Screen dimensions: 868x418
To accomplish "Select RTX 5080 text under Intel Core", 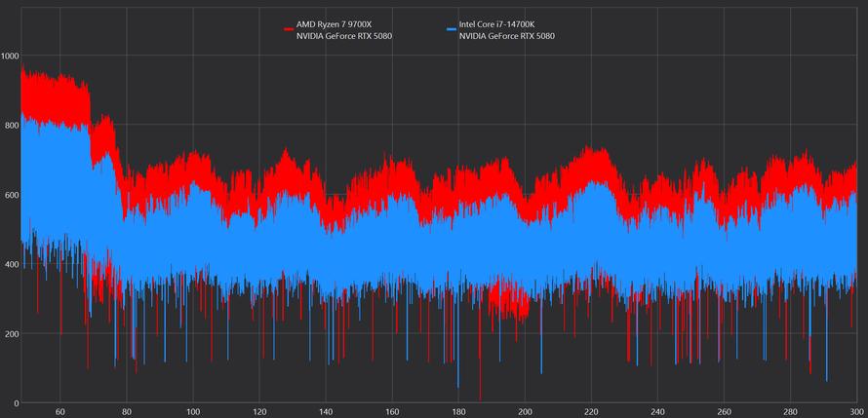I will [x=507, y=36].
